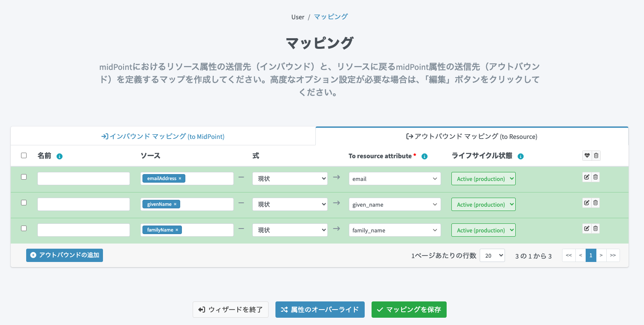The height and width of the screenshot is (325, 644).
Task: Click the heartbeat lifecycle icon in table header
Action: (x=587, y=156)
